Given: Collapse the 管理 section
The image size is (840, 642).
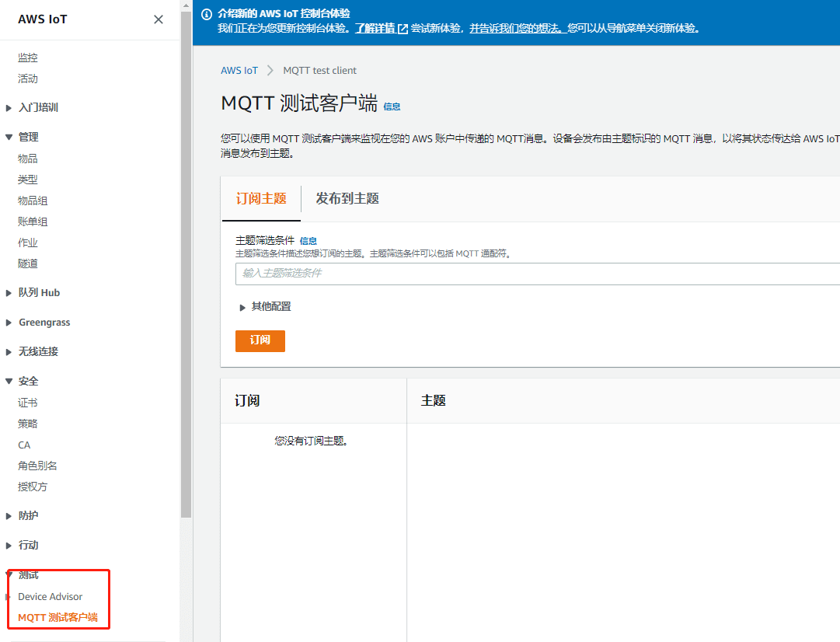Looking at the screenshot, I should click(x=23, y=138).
